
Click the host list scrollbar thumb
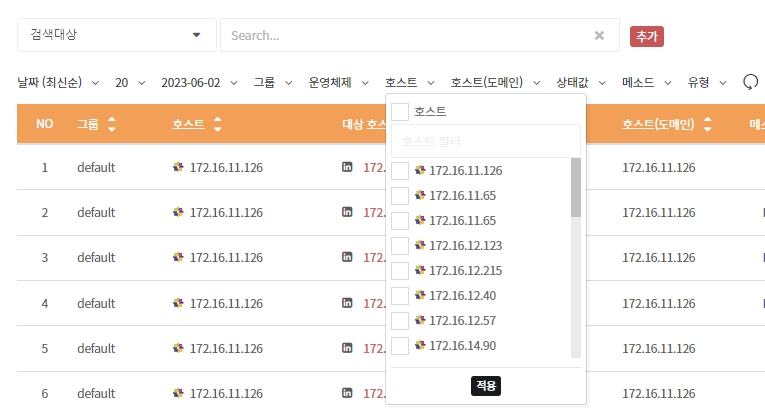coord(575,188)
